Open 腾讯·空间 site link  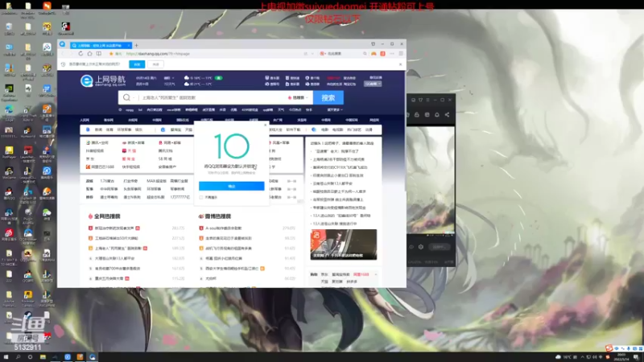[97, 143]
